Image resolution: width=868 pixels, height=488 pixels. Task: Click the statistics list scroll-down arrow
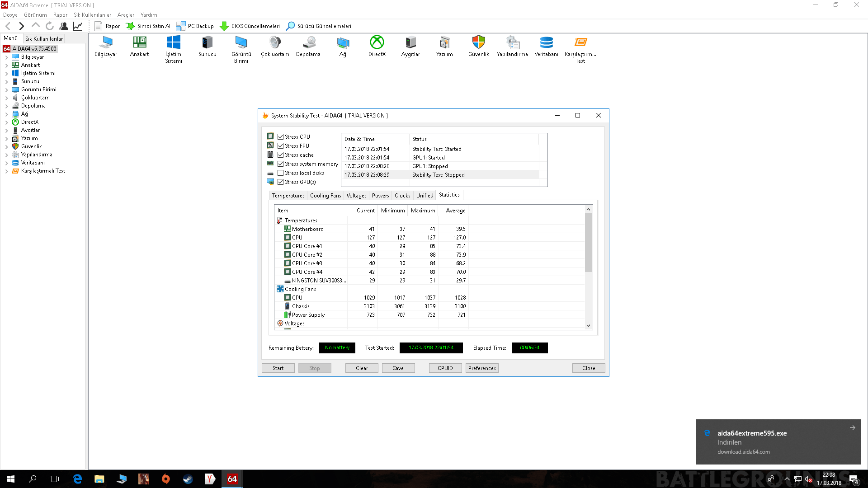click(x=588, y=325)
